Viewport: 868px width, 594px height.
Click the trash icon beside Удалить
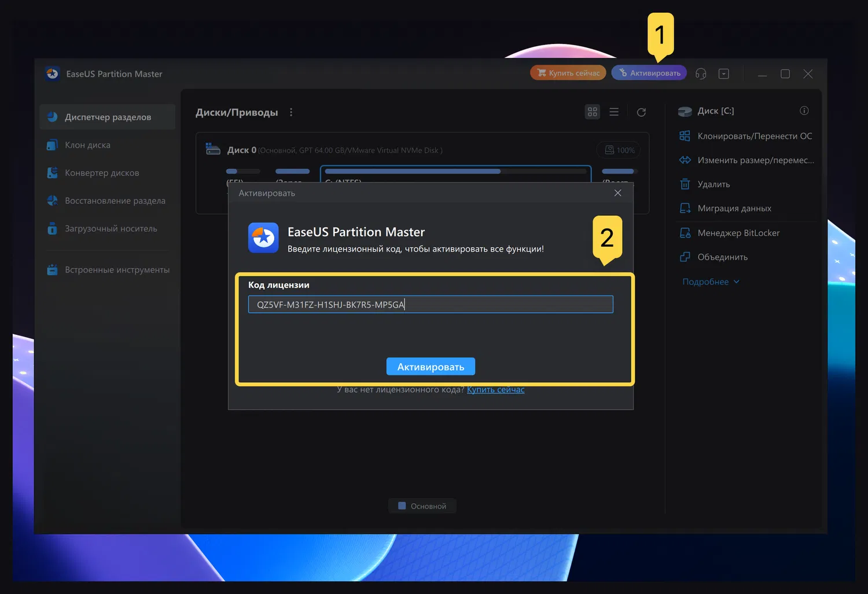pos(685,185)
